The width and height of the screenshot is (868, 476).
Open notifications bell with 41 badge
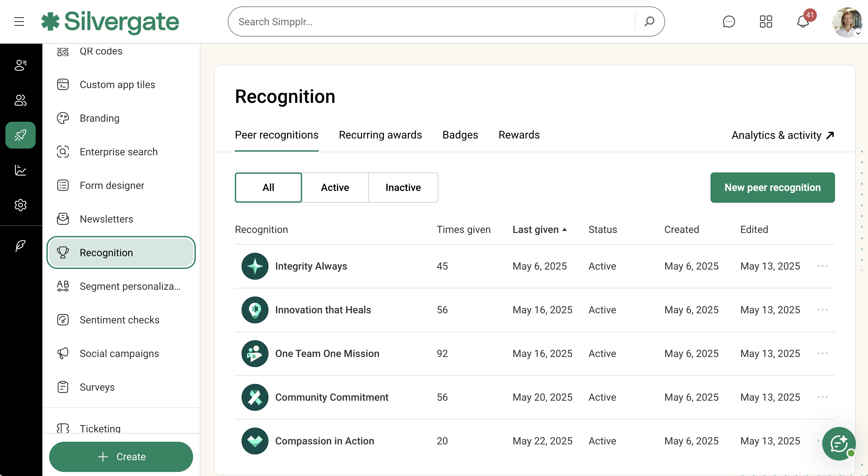(803, 22)
